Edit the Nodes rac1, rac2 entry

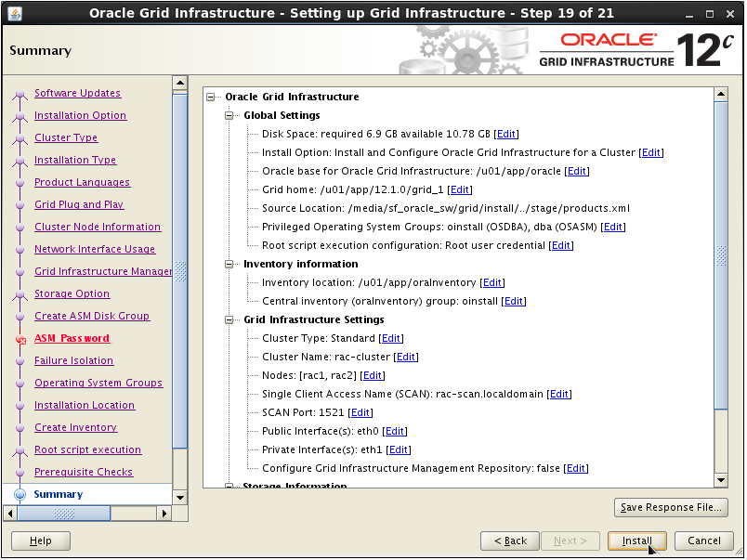[372, 376]
